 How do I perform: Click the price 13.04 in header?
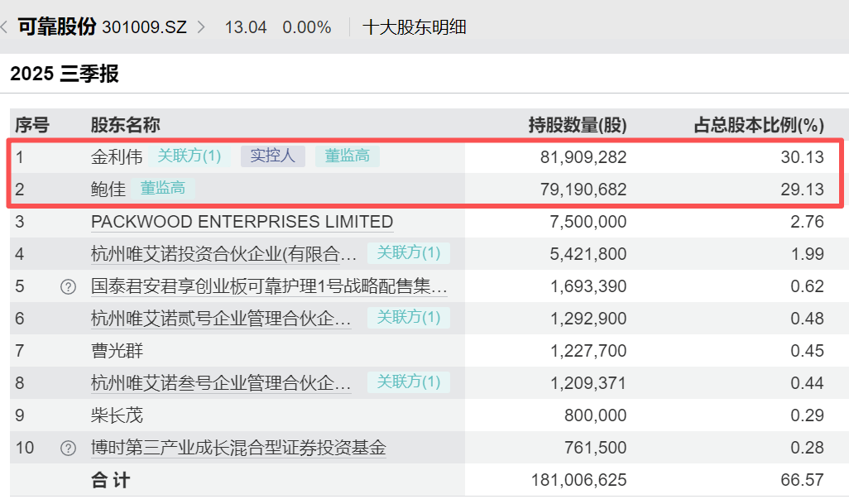246,27
